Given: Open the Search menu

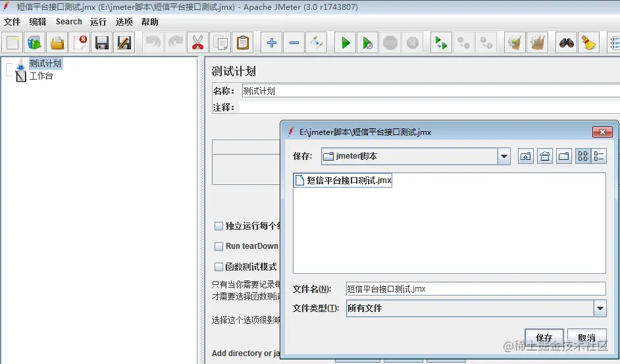Looking at the screenshot, I should point(69,22).
